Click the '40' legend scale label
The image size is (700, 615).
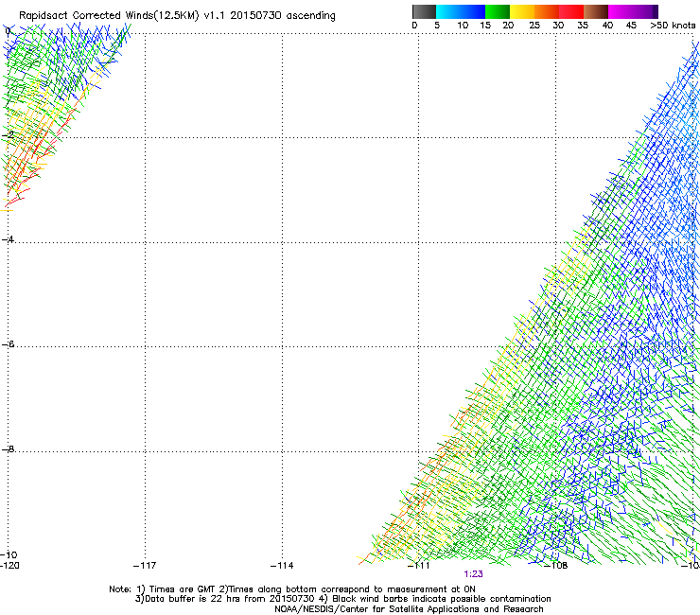[607, 26]
